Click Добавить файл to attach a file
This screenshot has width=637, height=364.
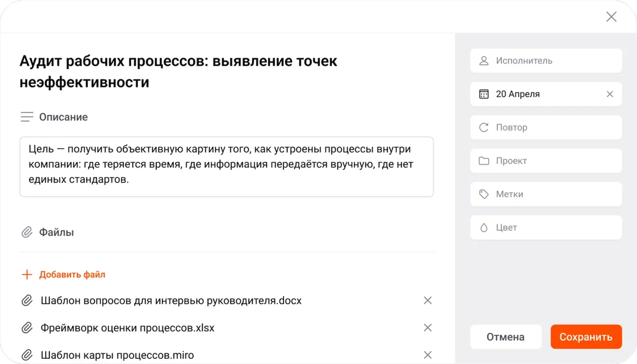click(x=63, y=274)
